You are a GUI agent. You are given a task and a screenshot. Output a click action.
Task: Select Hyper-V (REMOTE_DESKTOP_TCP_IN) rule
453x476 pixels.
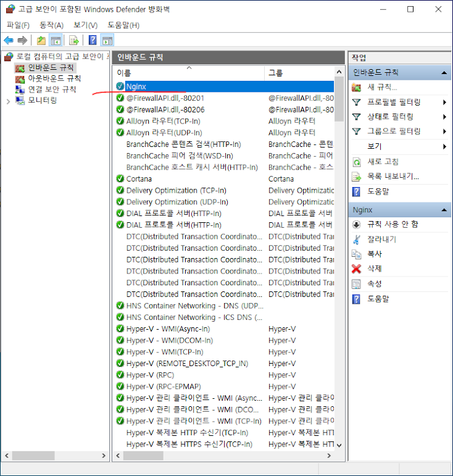point(225,364)
